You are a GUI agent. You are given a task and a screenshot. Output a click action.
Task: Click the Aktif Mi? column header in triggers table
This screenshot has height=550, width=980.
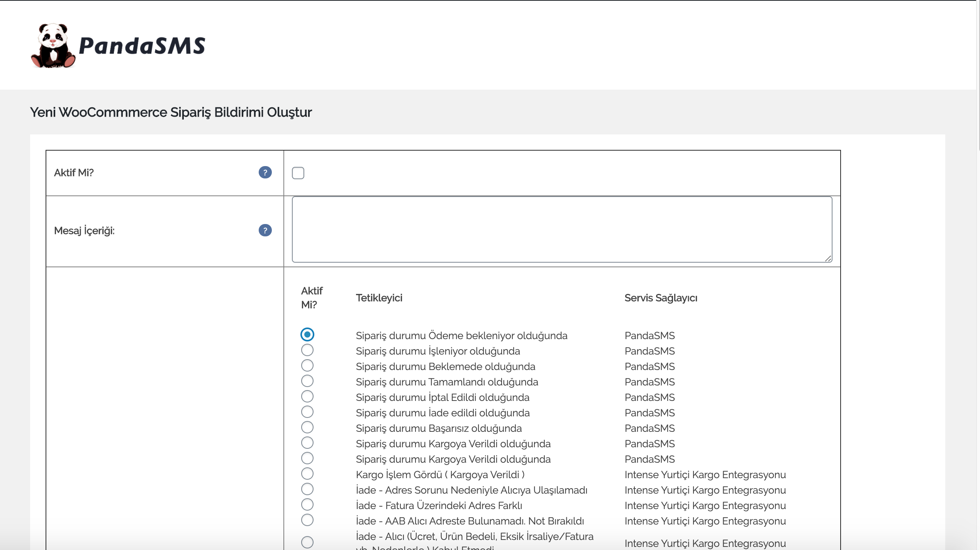312,298
